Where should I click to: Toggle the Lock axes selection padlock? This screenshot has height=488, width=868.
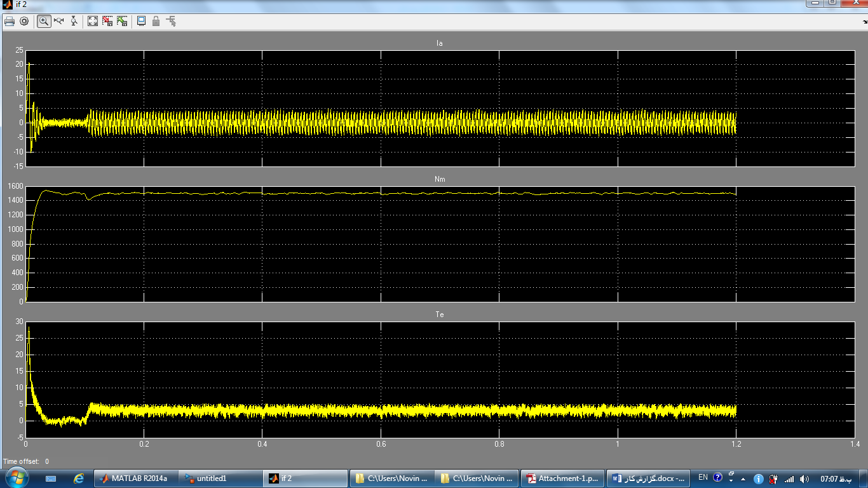coord(156,21)
